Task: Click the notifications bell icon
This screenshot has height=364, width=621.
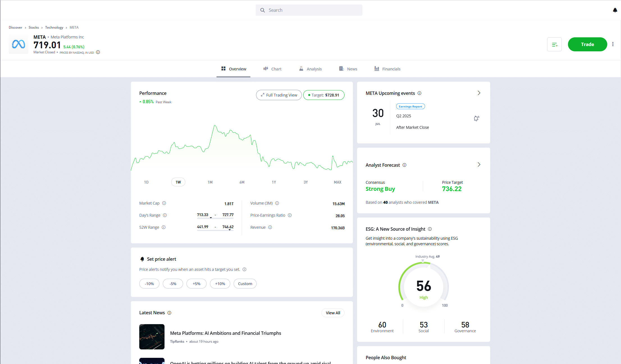Action: tap(615, 10)
